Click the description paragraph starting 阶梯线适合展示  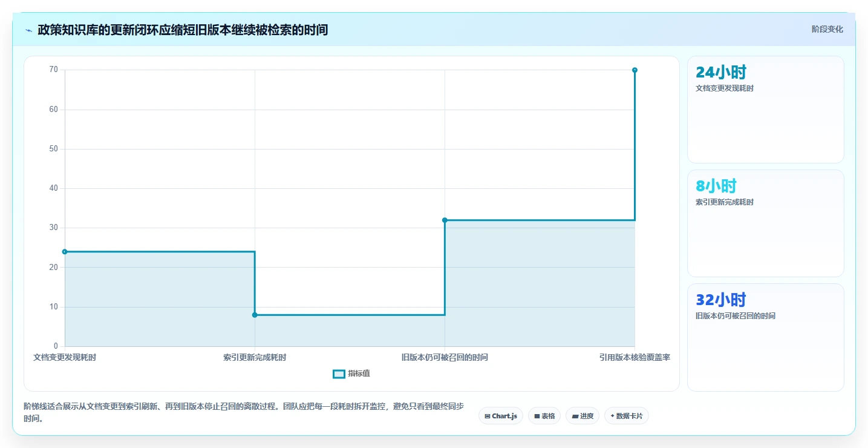click(x=244, y=412)
